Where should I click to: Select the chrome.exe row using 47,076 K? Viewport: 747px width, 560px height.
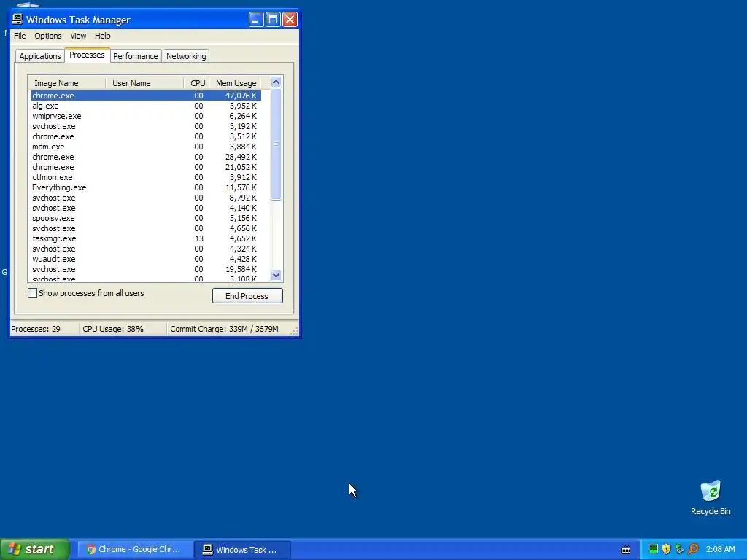click(x=146, y=96)
